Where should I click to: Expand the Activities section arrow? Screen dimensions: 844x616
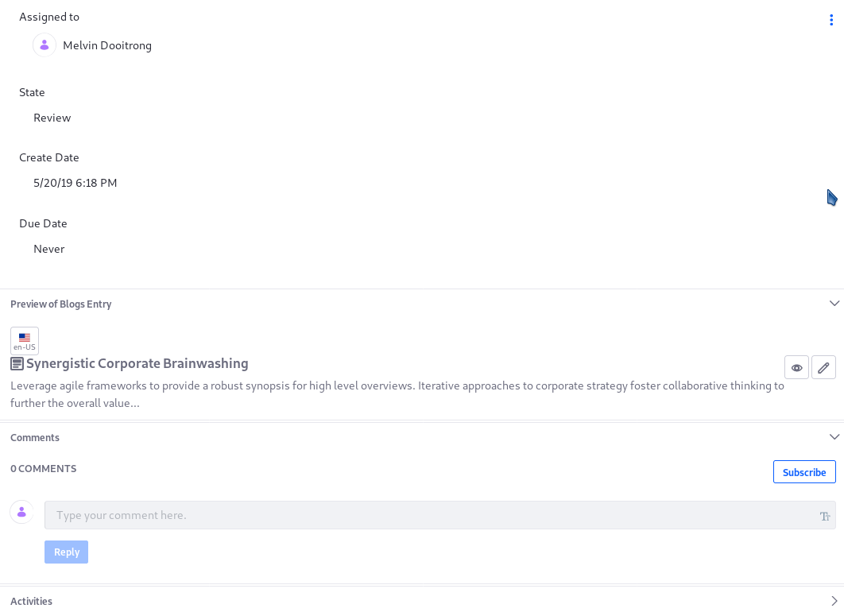pos(834,601)
